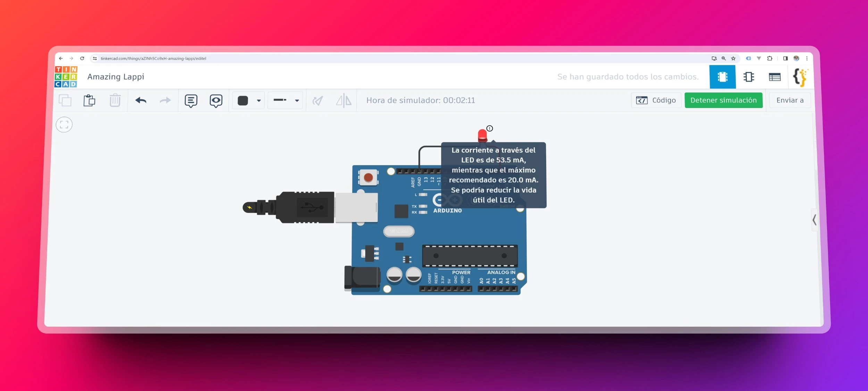Open browser profile avatar

tap(796, 58)
